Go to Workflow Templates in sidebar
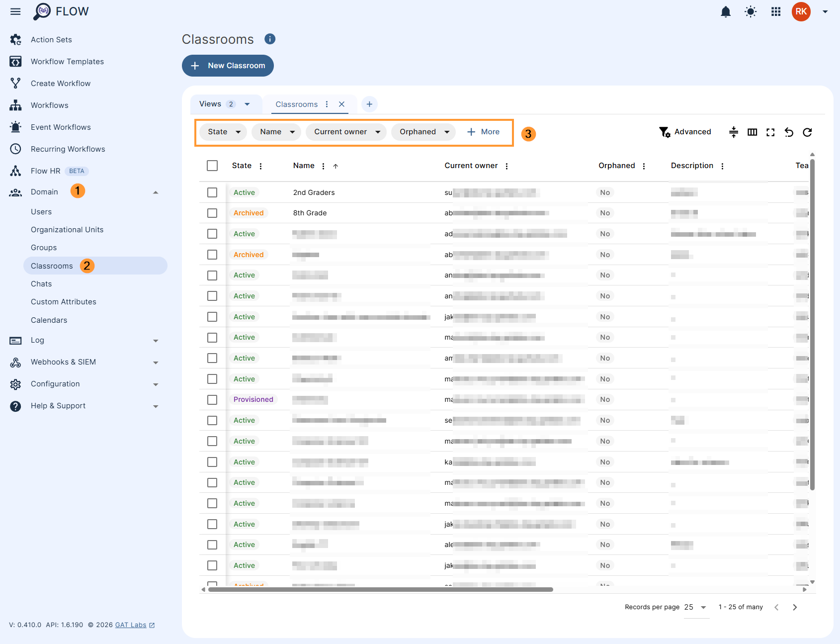This screenshot has height=644, width=840. point(67,62)
